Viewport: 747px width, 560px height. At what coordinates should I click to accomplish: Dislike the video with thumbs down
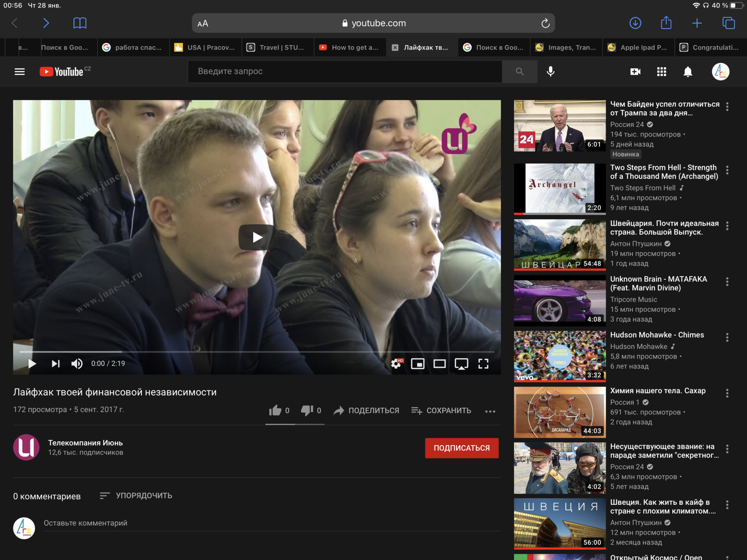[311, 411]
